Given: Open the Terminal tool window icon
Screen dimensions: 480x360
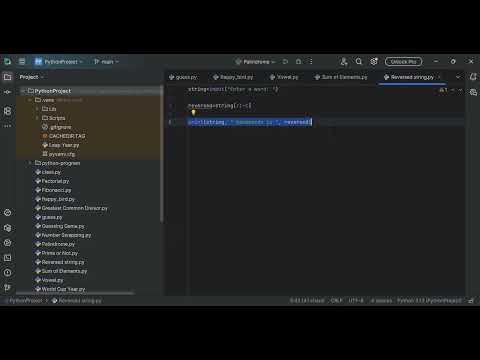Looking at the screenshot, I should coord(7,258).
